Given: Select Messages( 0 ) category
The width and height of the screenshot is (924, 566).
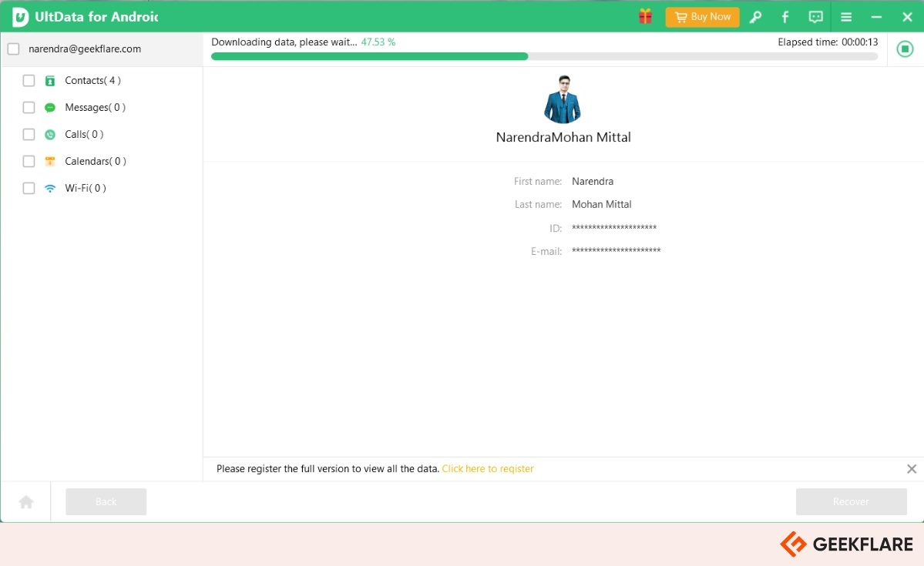Looking at the screenshot, I should pos(95,107).
